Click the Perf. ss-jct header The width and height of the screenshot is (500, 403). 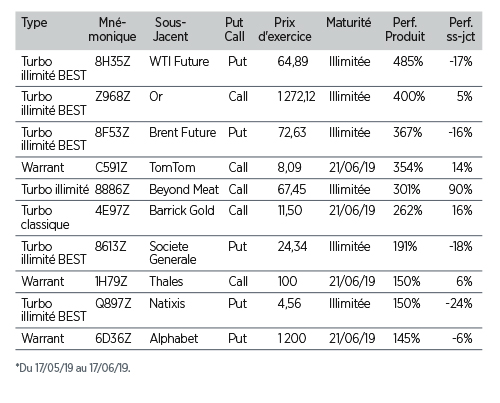coord(461,30)
